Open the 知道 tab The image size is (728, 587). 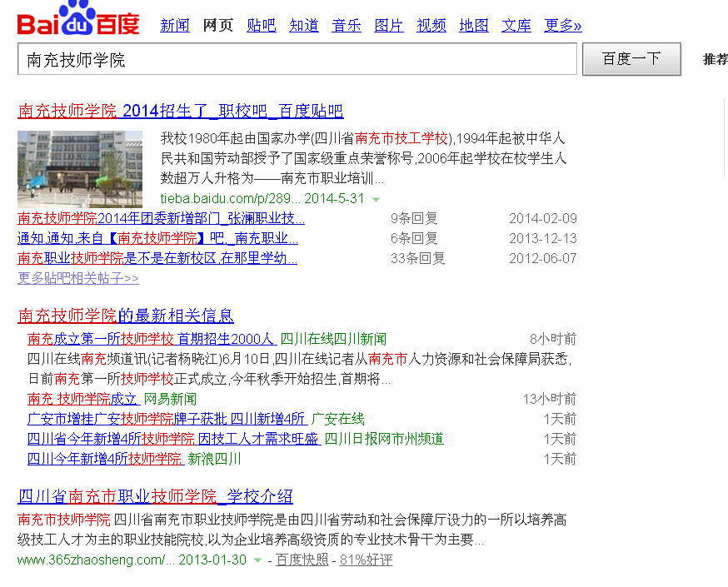click(304, 25)
